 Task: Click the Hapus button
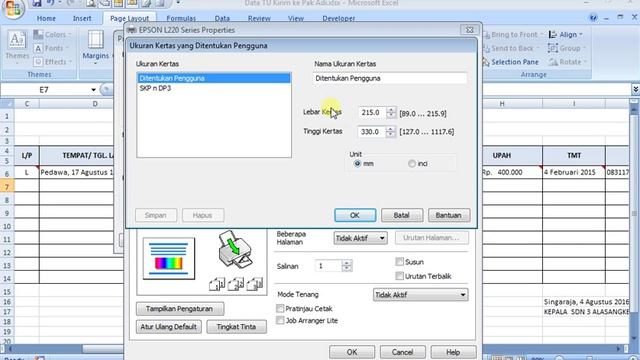tap(203, 215)
